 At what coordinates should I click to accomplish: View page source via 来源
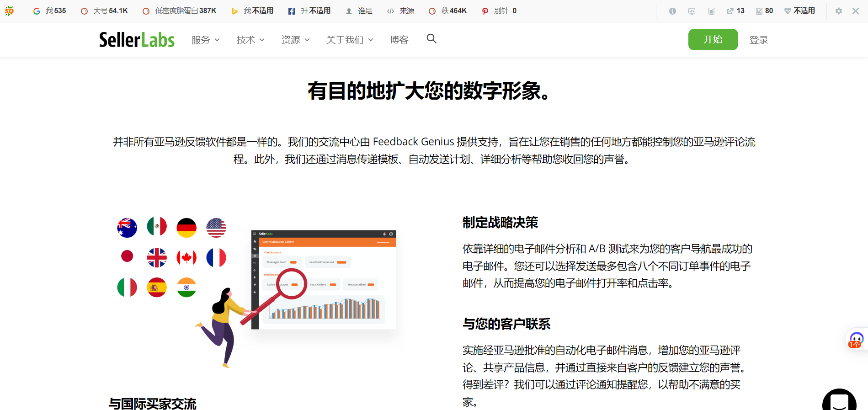coord(400,11)
